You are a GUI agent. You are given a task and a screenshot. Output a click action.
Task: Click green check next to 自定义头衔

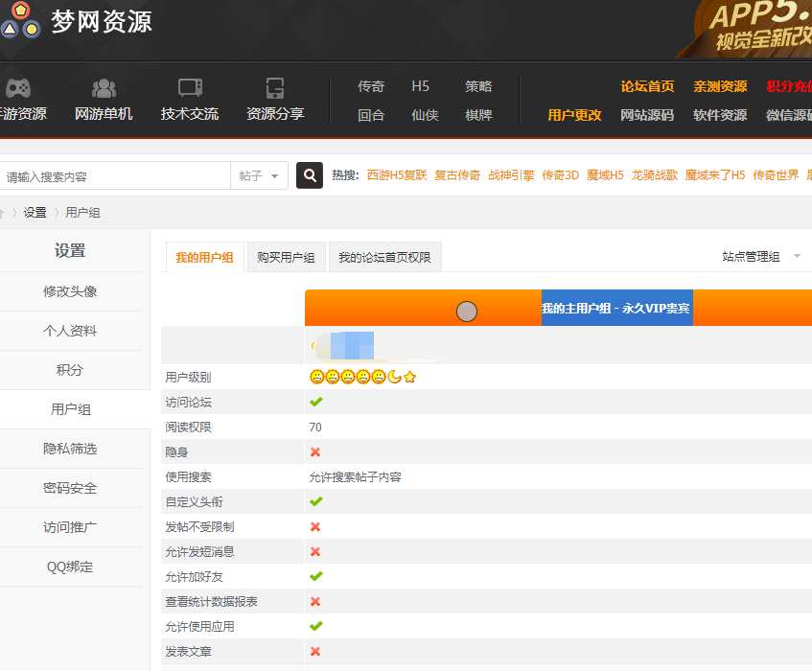tap(316, 501)
